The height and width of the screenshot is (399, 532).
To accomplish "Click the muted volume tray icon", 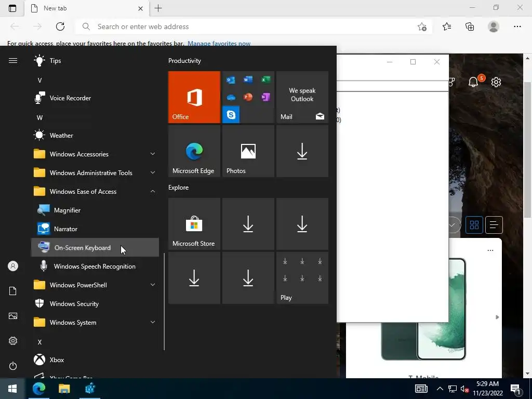I will pyautogui.click(x=464, y=389).
